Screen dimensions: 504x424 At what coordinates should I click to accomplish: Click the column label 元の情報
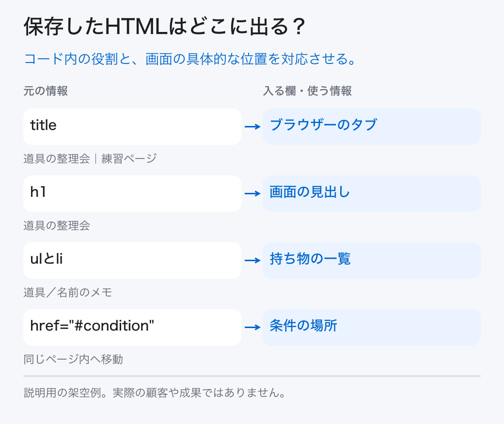click(x=46, y=91)
